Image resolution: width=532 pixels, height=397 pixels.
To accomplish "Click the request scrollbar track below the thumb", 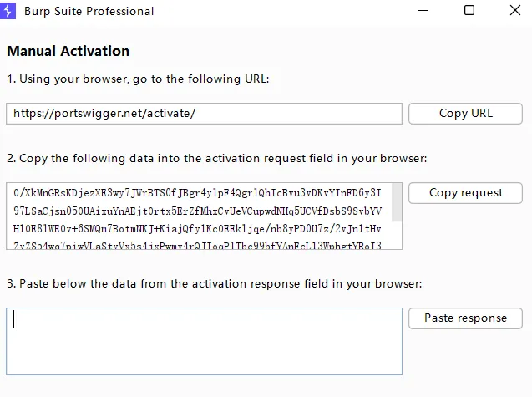I will [397, 236].
